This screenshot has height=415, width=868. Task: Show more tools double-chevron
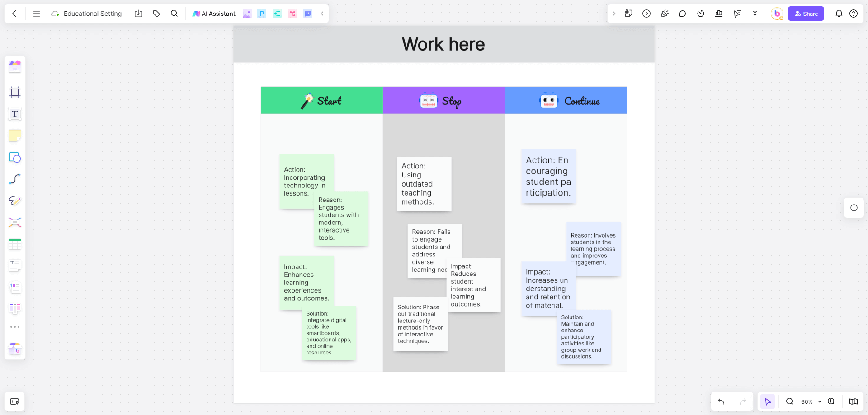point(755,14)
